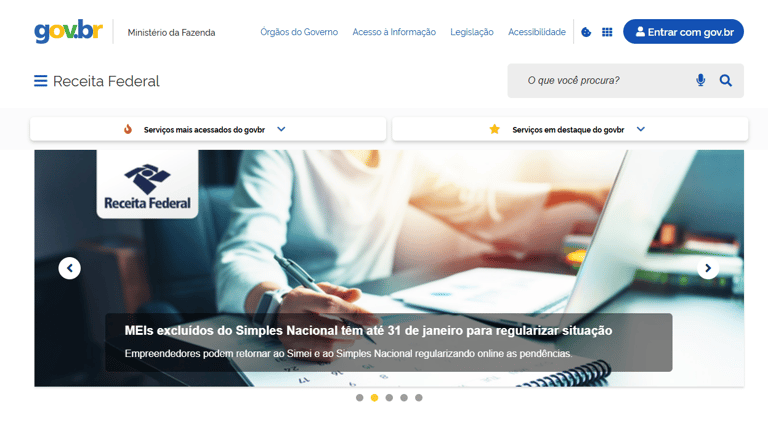This screenshot has width=768, height=431.
Task: Click the Receita Federal page title
Action: pos(106,81)
